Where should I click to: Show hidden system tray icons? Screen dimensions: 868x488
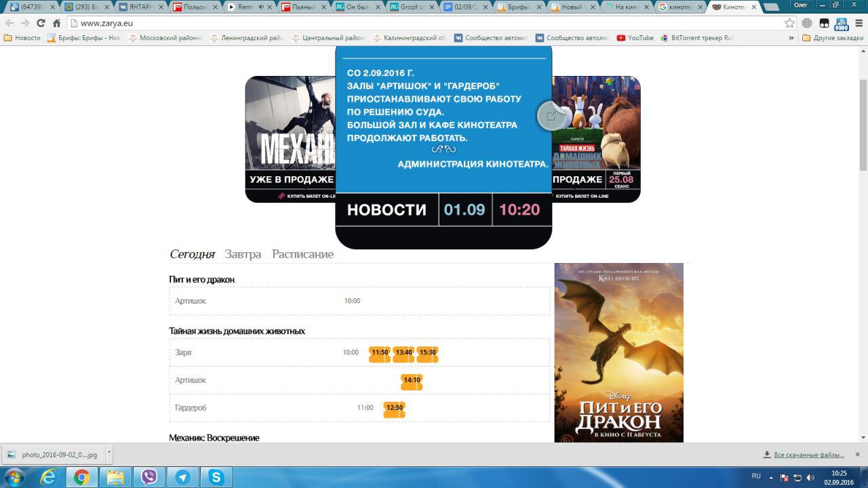click(771, 477)
